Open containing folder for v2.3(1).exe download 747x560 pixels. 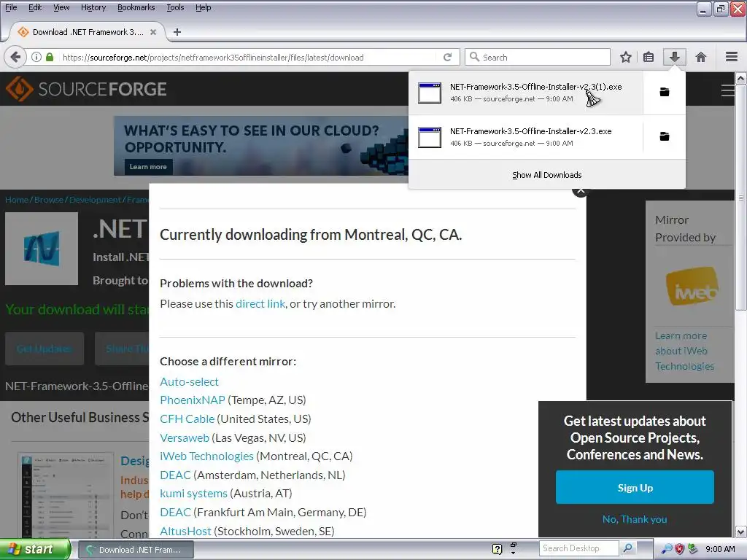pos(664,92)
